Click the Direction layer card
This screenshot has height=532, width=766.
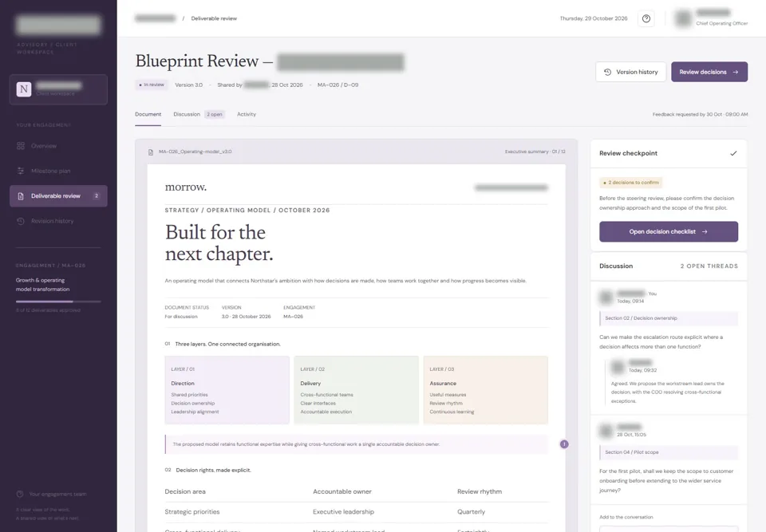coord(227,390)
